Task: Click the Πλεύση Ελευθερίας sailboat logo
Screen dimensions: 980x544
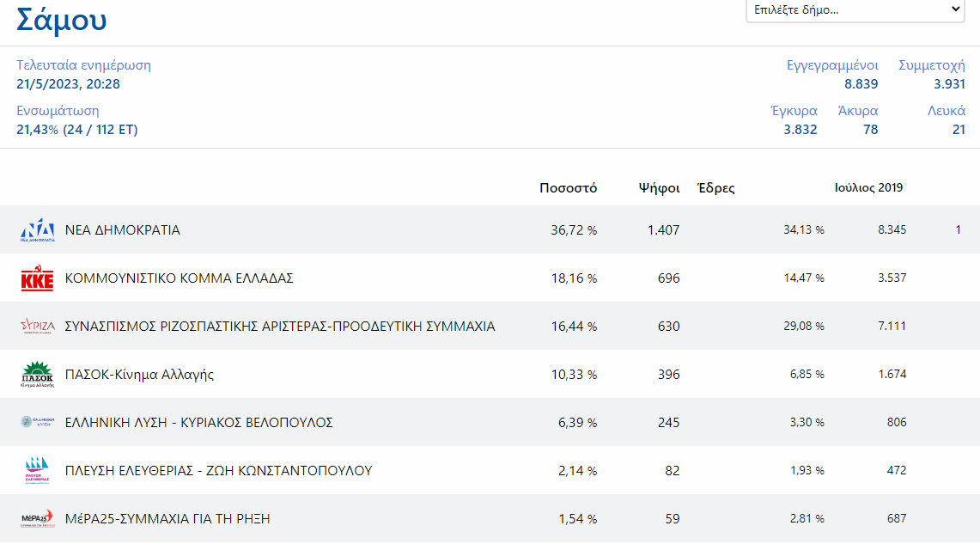Action: (x=38, y=470)
